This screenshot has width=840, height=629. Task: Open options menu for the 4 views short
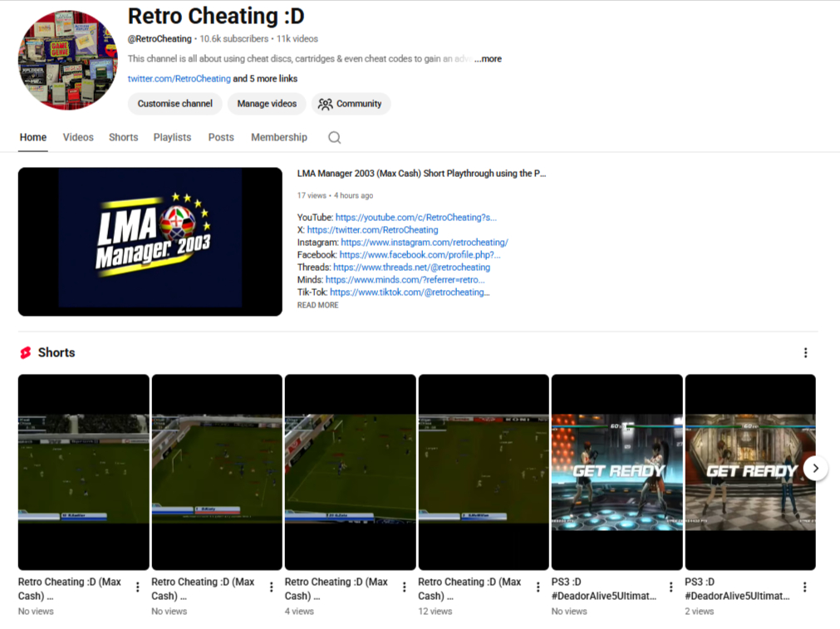[x=404, y=587]
